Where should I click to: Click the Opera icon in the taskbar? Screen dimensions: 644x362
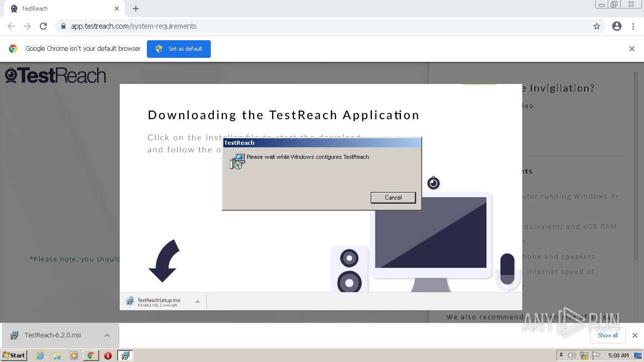108,355
